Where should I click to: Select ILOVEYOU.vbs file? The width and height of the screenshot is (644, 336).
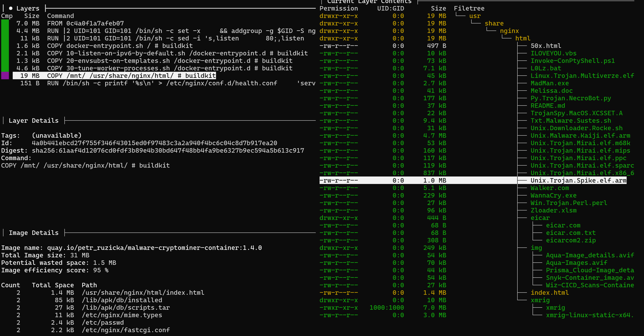pyautogui.click(x=554, y=53)
